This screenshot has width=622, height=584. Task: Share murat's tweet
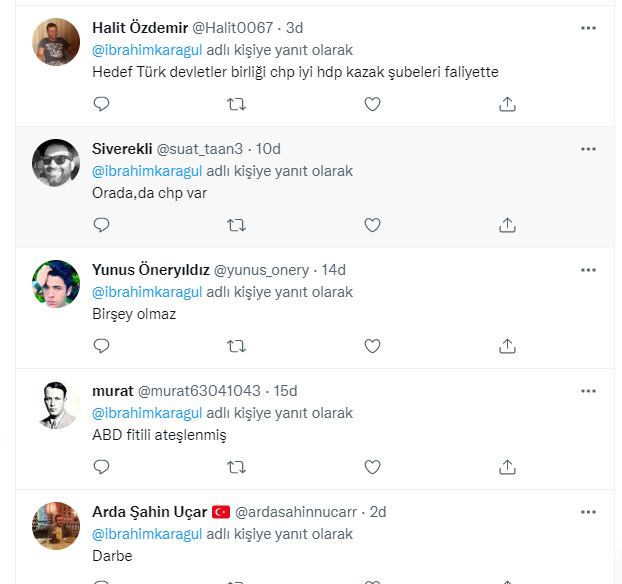(x=507, y=467)
